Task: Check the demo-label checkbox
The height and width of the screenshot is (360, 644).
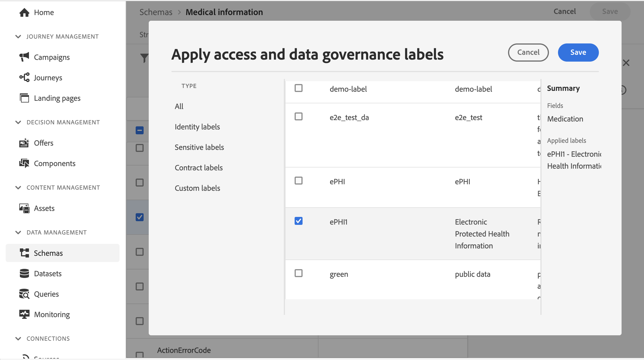Action: tap(299, 88)
